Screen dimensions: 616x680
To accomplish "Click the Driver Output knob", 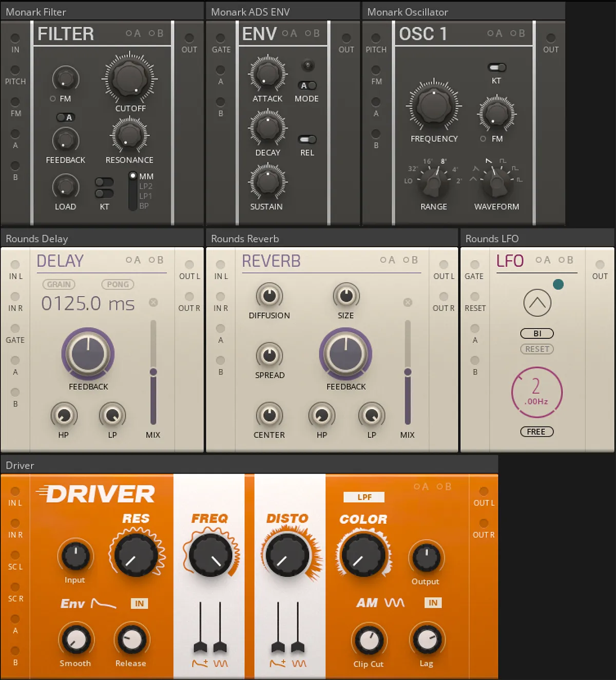I will pos(426,557).
